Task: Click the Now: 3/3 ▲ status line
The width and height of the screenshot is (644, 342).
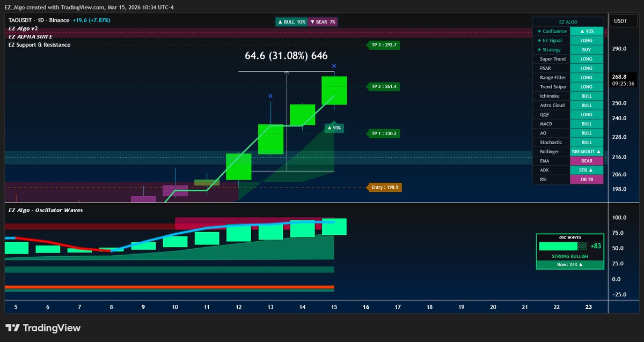Action: (570, 265)
